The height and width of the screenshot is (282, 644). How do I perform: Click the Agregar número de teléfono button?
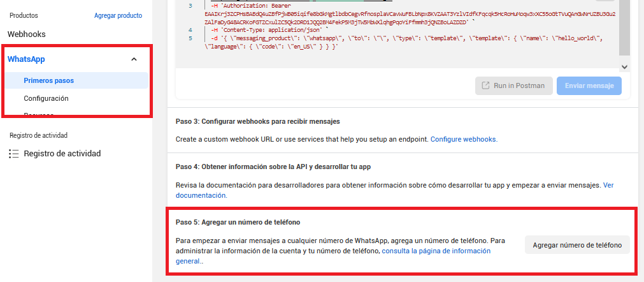click(576, 245)
